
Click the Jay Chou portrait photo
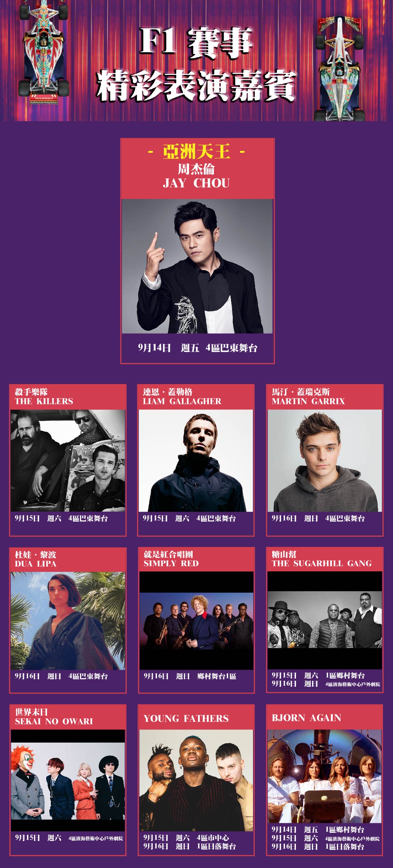point(197,266)
